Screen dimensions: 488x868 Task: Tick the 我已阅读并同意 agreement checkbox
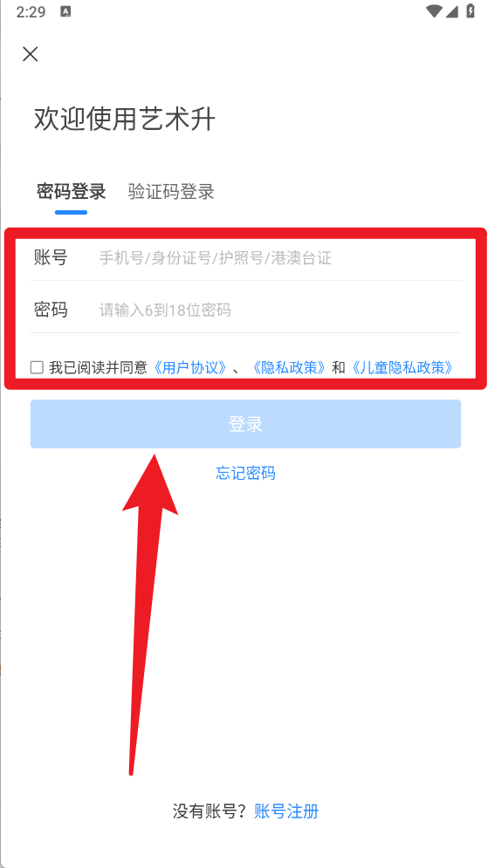coord(38,367)
